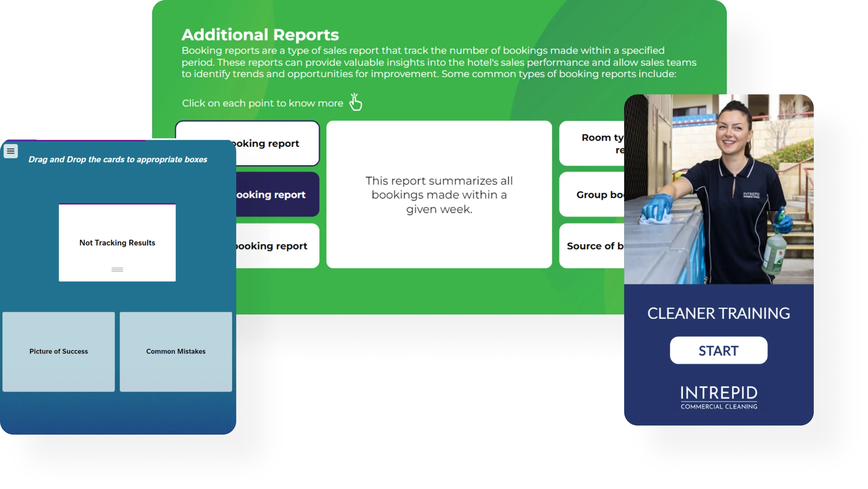Click the drag handle icon on Not Tracking Results card

tap(117, 270)
